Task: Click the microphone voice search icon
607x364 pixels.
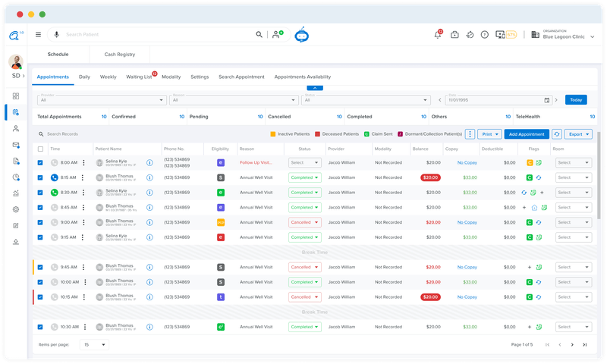Action: click(x=55, y=34)
